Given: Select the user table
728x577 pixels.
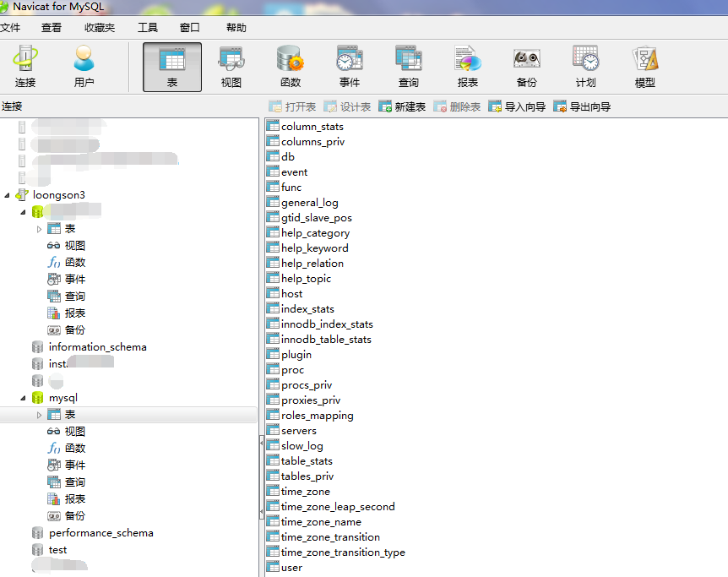Looking at the screenshot, I should [x=291, y=568].
